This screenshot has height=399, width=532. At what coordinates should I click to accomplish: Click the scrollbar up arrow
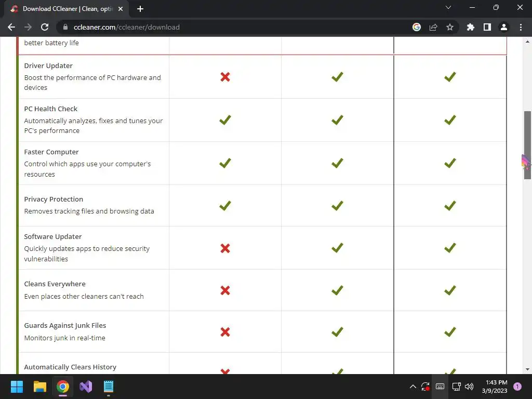[528, 42]
